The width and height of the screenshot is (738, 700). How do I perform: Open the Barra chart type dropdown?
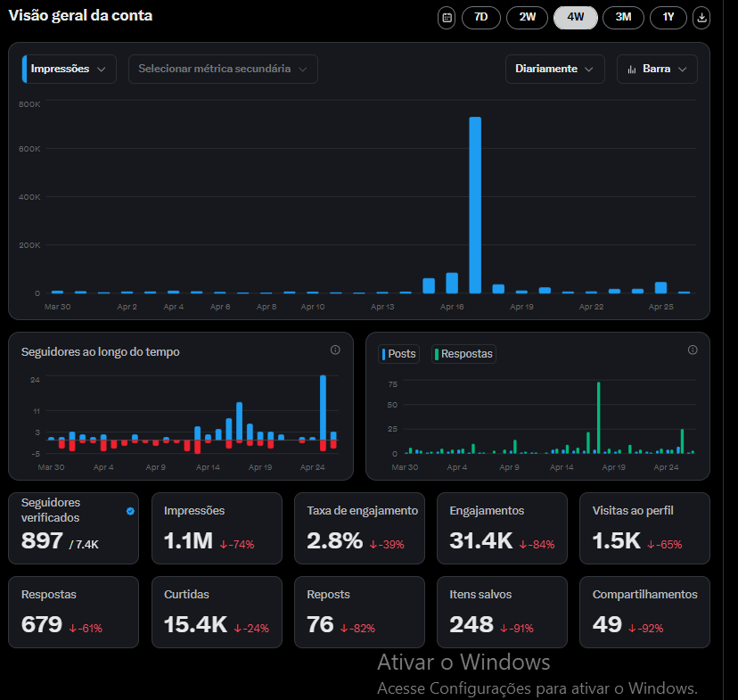(x=657, y=70)
